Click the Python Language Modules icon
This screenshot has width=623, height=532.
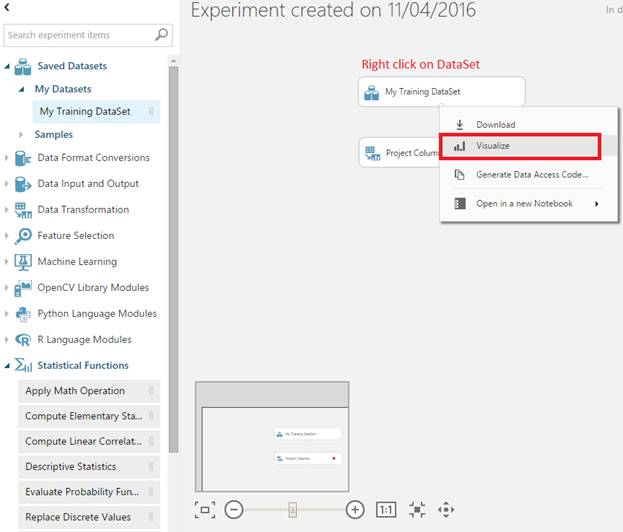tap(23, 314)
